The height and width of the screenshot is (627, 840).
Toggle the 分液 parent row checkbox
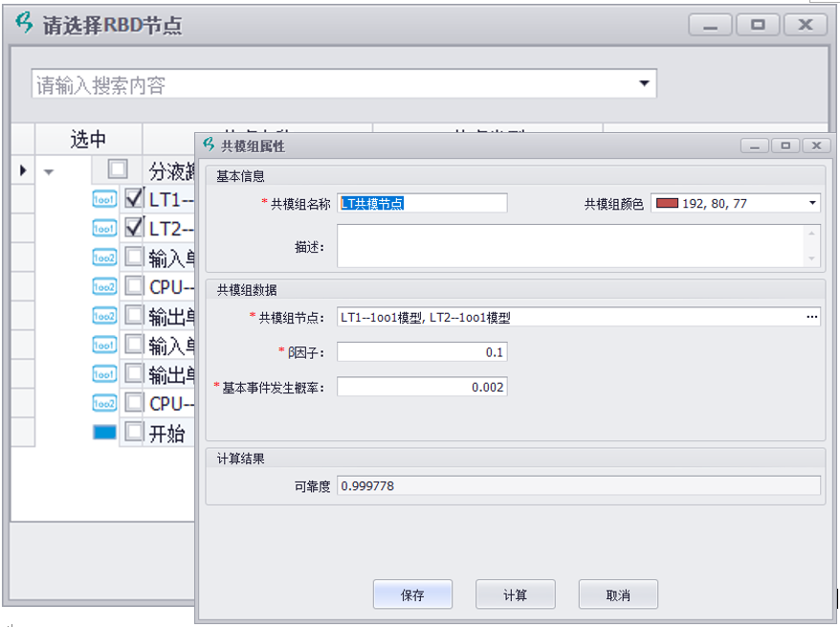click(118, 169)
